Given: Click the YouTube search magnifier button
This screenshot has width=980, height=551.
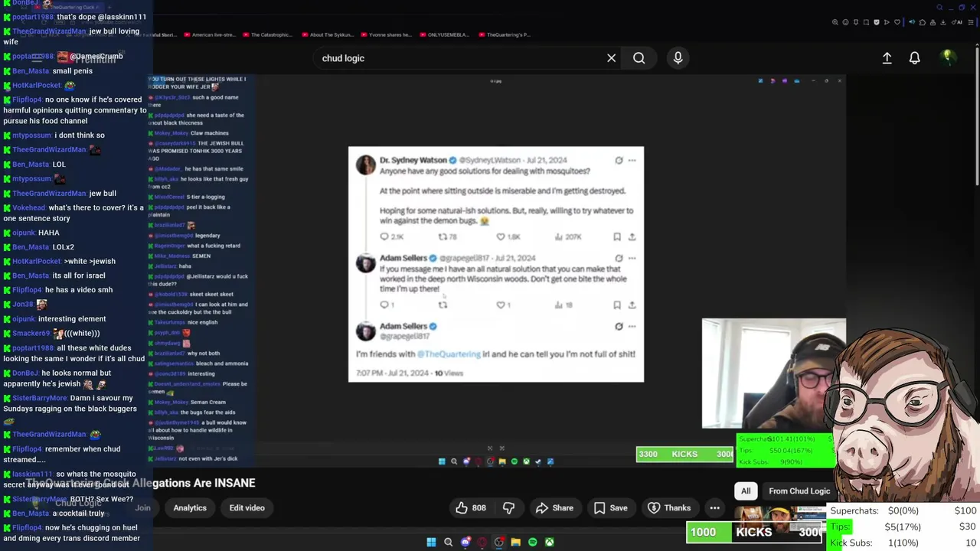Looking at the screenshot, I should (639, 58).
